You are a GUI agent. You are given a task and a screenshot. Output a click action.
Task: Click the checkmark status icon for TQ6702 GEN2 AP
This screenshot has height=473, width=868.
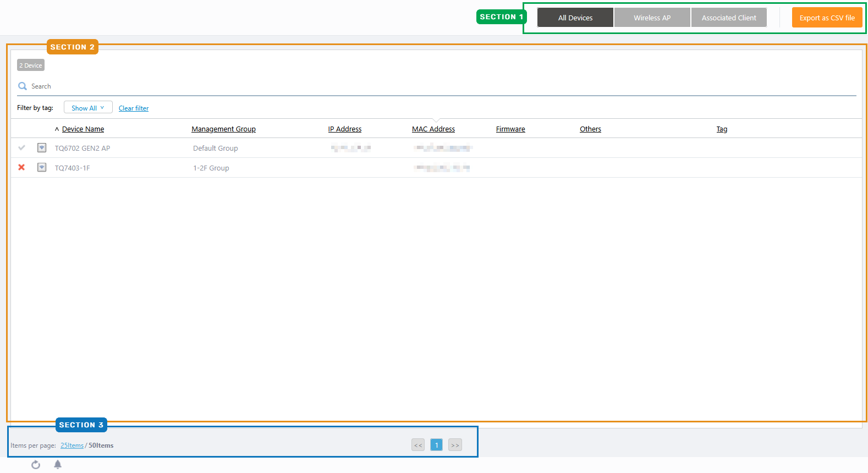click(21, 148)
